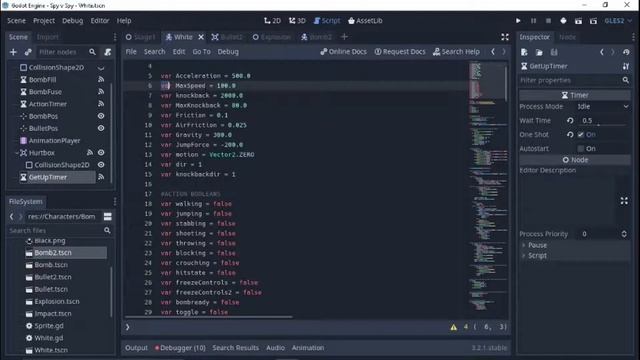Revert Wait Time to default
This screenshot has width=640, height=360.
pyautogui.click(x=570, y=121)
